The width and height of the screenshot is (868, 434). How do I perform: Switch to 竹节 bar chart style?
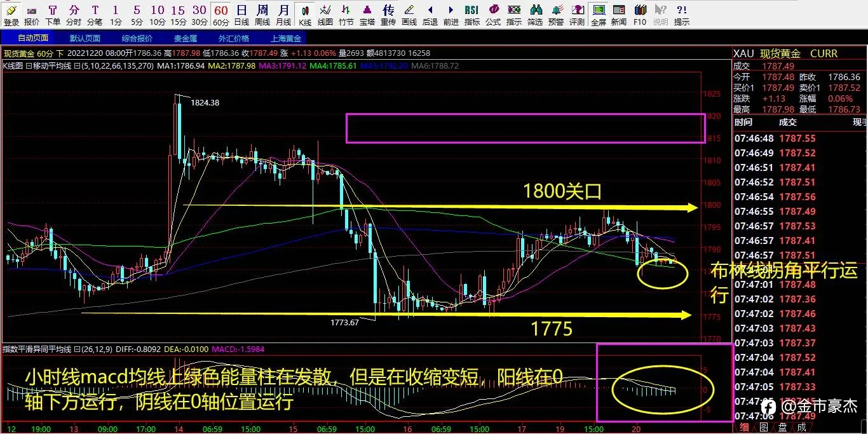point(346,15)
